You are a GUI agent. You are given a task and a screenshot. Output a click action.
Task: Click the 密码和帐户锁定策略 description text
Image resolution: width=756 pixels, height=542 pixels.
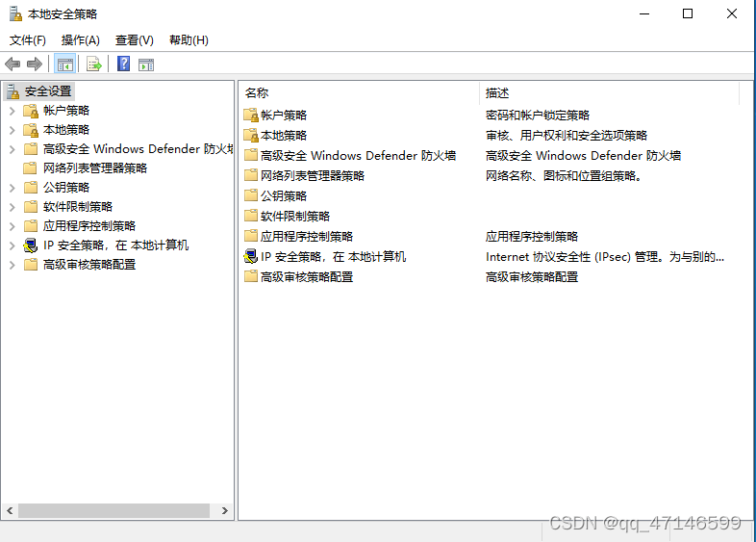[x=538, y=115]
